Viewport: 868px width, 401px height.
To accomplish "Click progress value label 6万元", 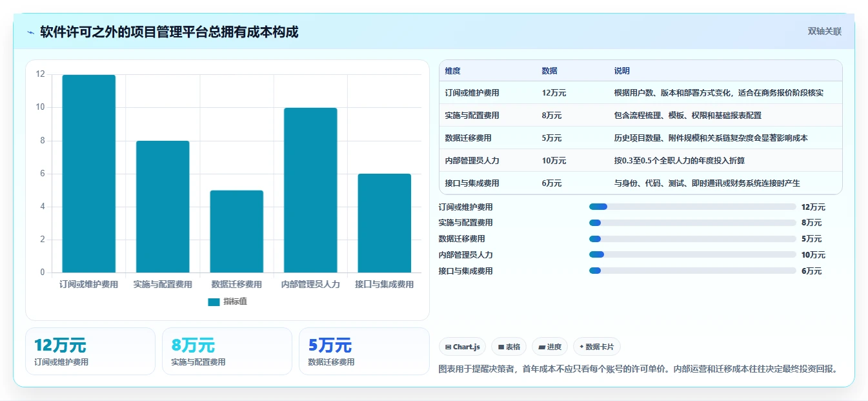I will [x=811, y=271].
